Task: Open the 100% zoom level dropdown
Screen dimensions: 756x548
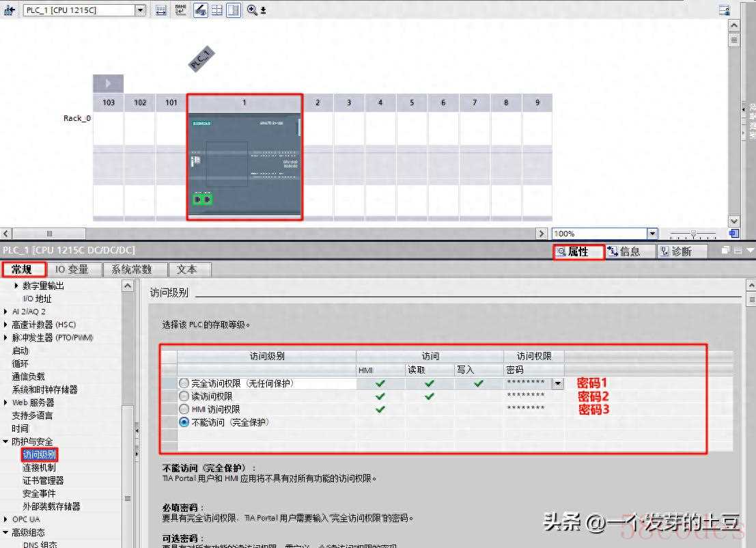Action: click(x=652, y=234)
